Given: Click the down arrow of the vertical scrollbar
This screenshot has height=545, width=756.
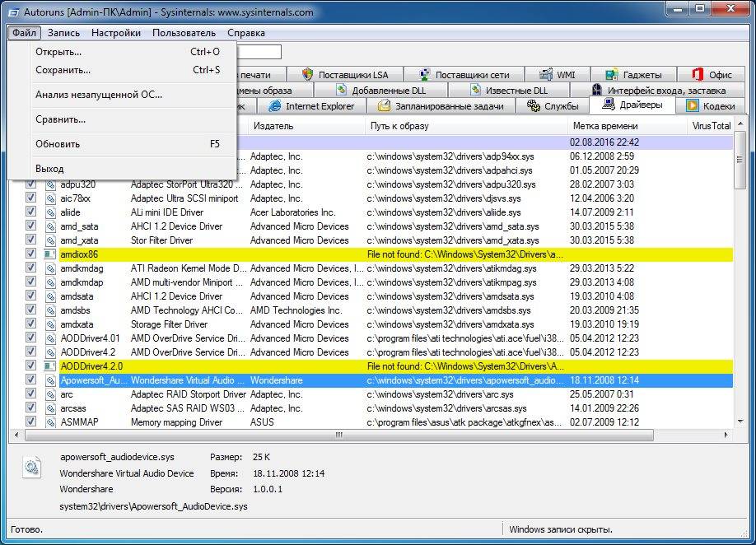Looking at the screenshot, I should (x=740, y=422).
